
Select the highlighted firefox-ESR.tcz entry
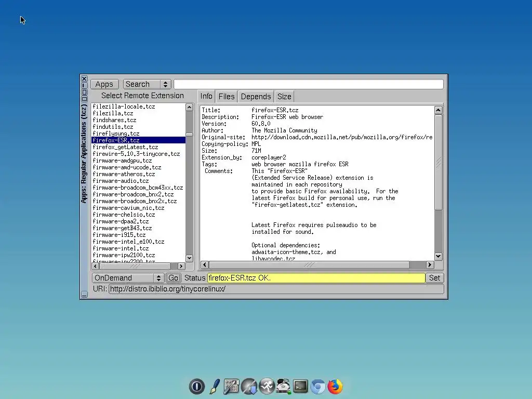[x=138, y=140]
